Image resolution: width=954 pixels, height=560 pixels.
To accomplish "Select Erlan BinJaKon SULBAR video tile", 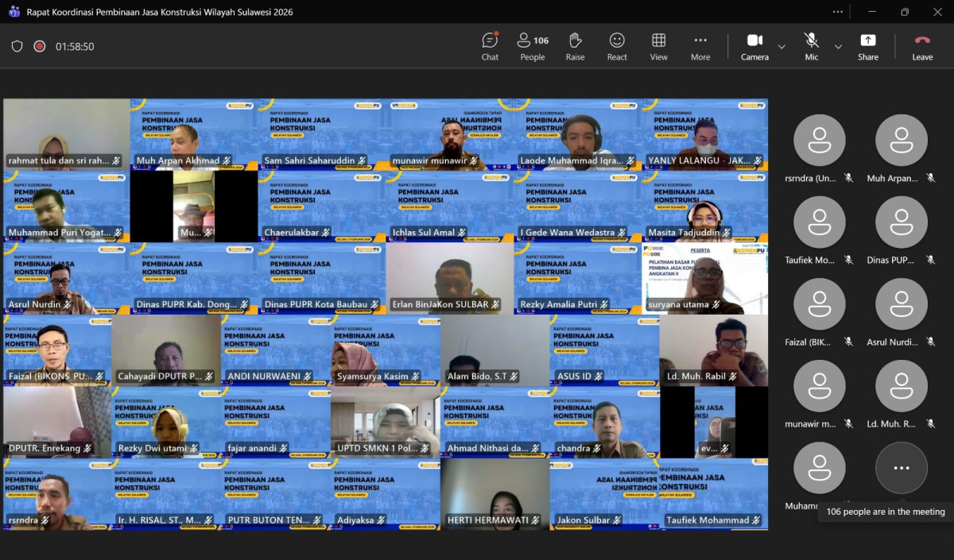I will coord(449,280).
